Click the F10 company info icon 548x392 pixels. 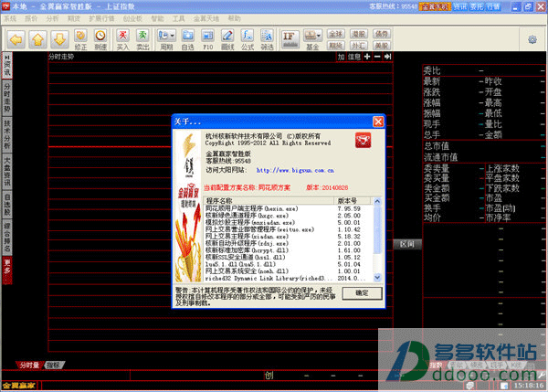(208, 39)
